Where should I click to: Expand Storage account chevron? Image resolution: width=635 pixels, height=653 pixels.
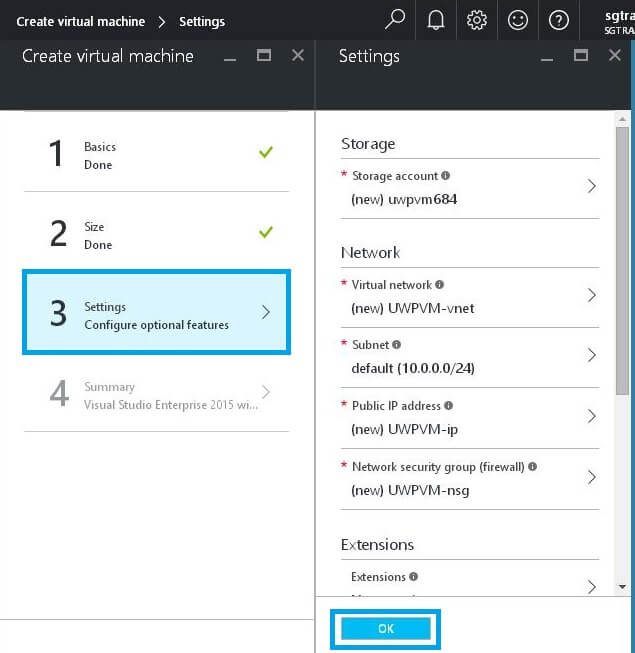point(591,186)
